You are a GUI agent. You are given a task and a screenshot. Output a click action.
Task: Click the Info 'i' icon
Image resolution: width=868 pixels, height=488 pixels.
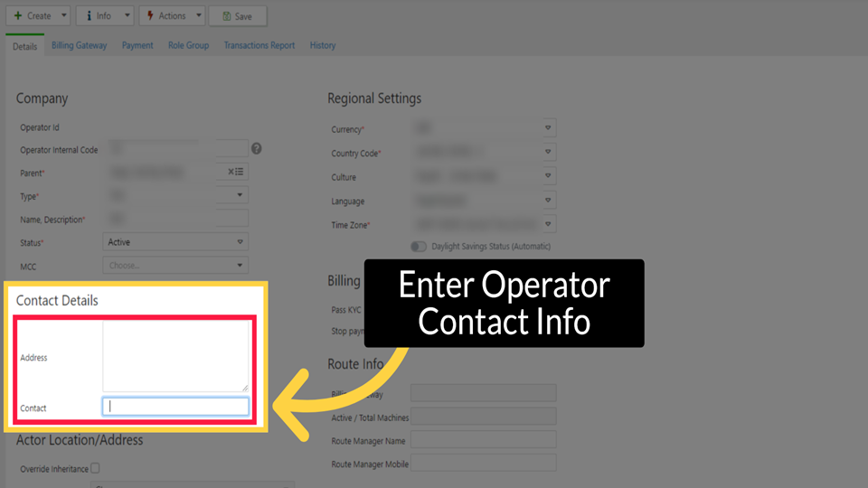(x=88, y=15)
